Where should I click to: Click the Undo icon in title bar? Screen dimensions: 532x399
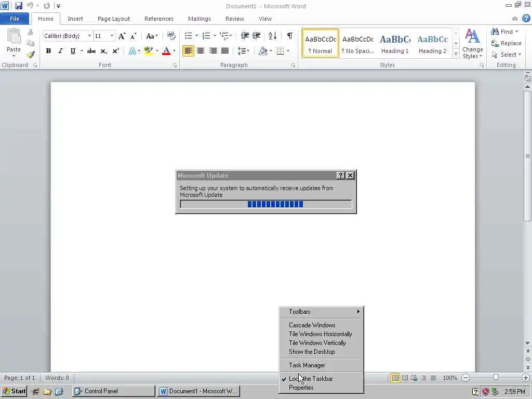click(x=30, y=6)
